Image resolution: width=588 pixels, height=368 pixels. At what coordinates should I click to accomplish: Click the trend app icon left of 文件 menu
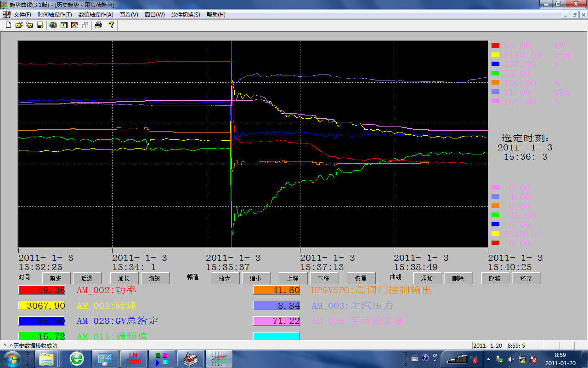pyautogui.click(x=6, y=14)
